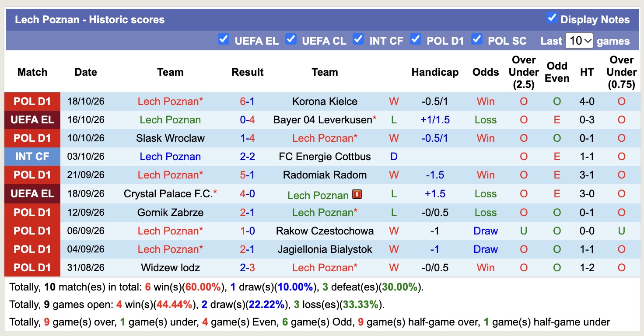Image resolution: width=644 pixels, height=336 pixels.
Task: Click the Bayer 04 Leverkusen team name
Action: (322, 120)
